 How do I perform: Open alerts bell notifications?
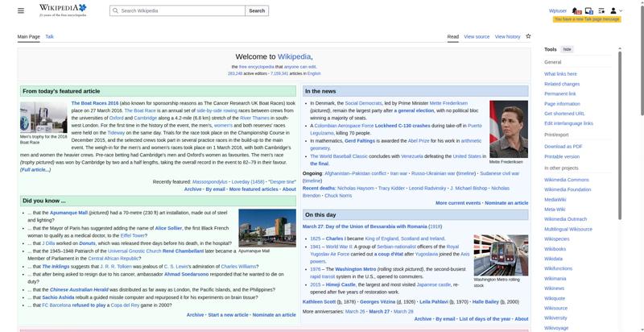(x=577, y=10)
